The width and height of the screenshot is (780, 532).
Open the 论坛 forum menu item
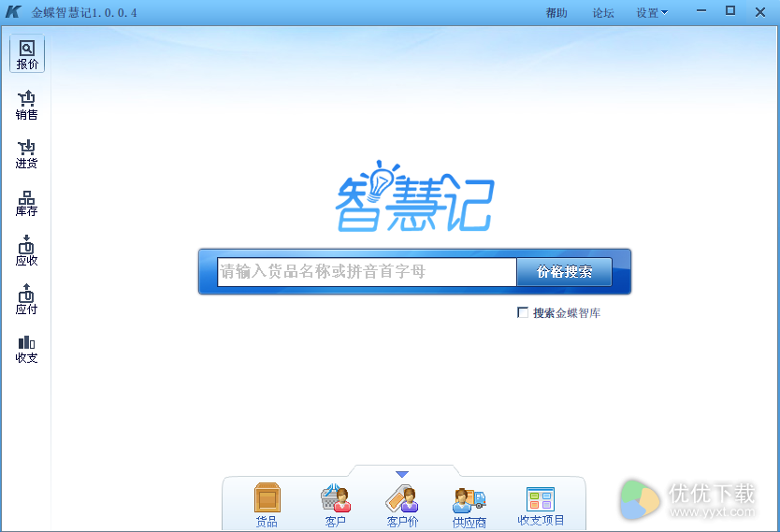tap(603, 13)
